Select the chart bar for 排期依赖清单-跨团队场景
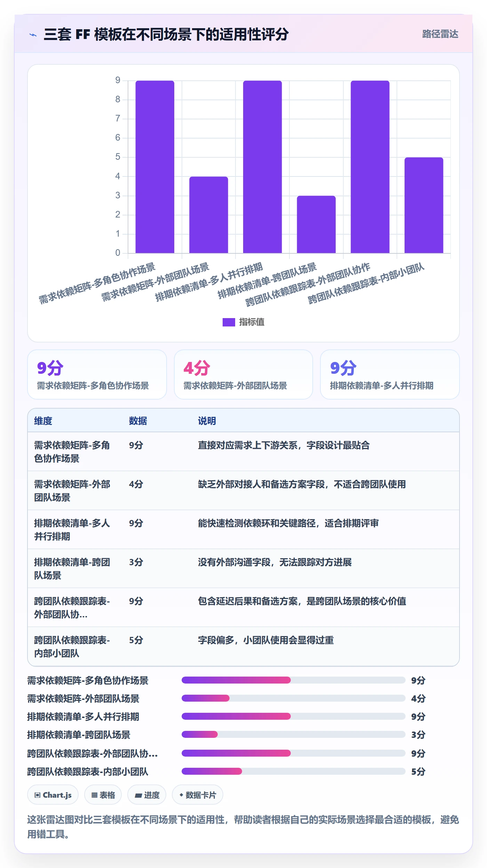Screen dimensions: 487x868 (316, 224)
